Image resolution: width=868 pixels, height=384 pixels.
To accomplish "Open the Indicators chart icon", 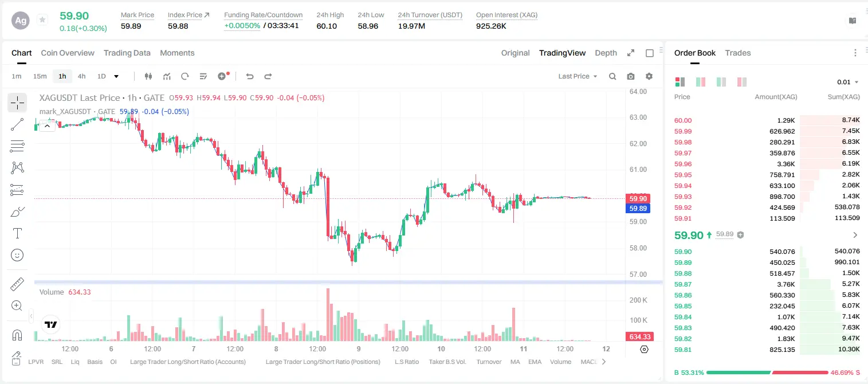I will [x=167, y=76].
